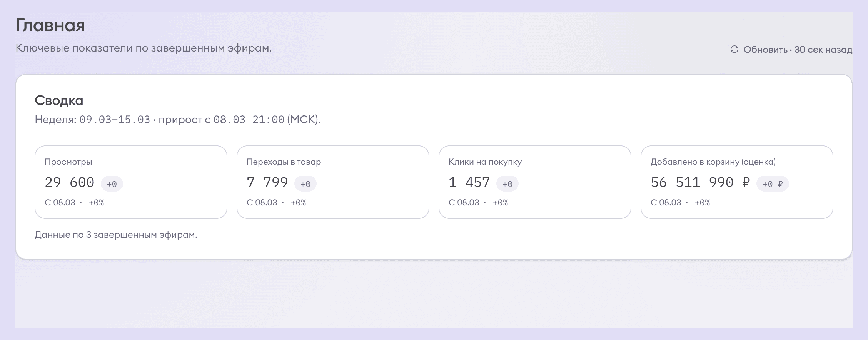Click the "+0 ₽" ruble badge

click(x=772, y=184)
